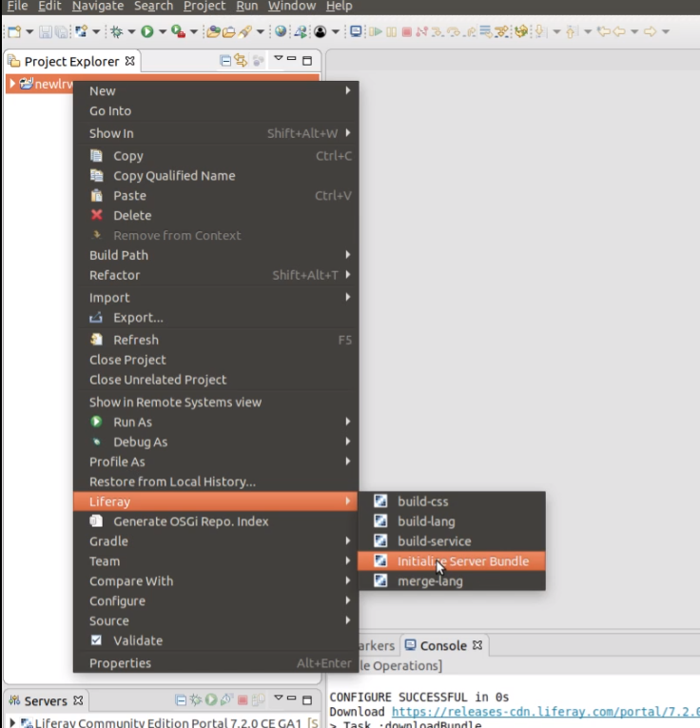Click Properties in context menu

coord(216,663)
